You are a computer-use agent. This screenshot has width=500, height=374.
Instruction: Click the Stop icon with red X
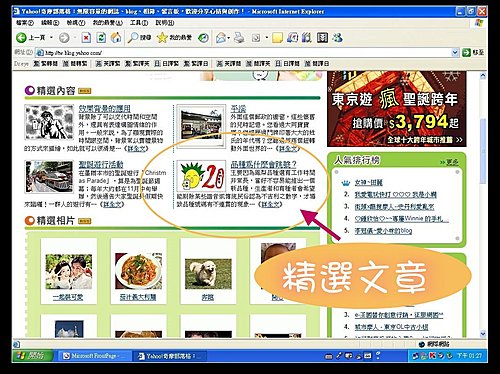point(86,38)
